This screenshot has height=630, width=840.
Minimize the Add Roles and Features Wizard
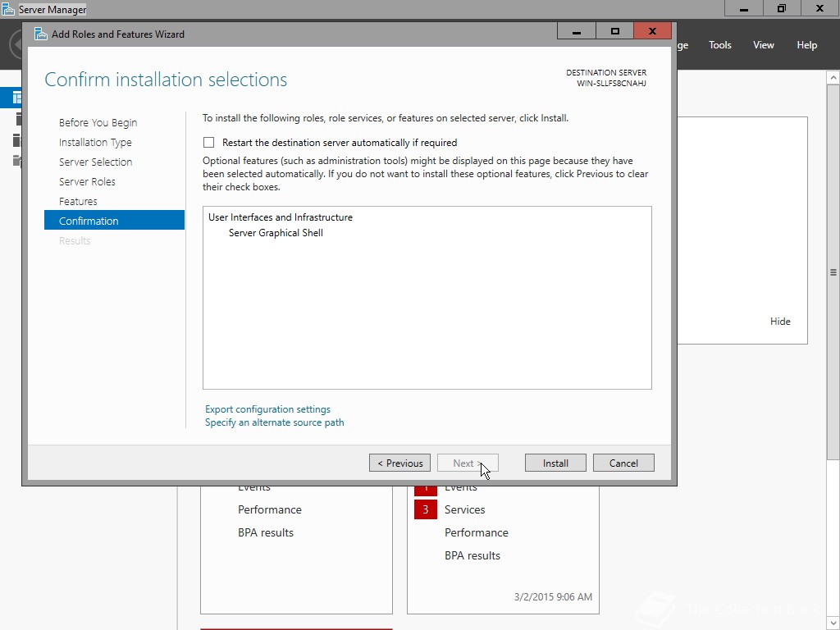point(577,31)
